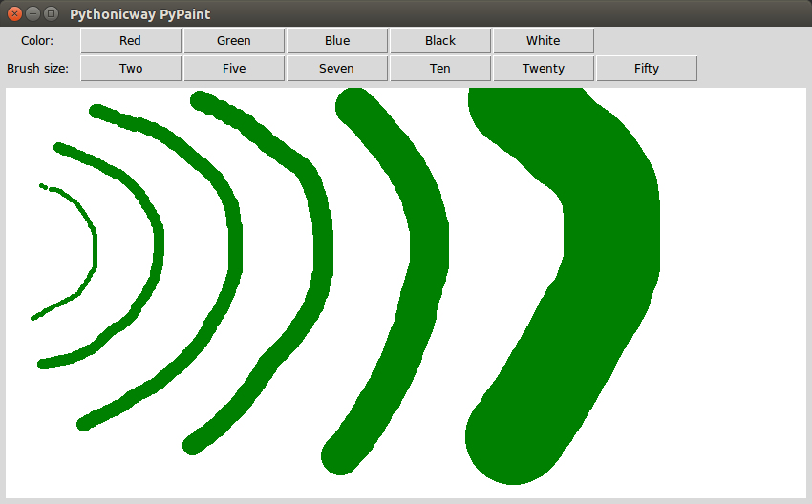
Task: Minimize the PyPaint window
Action: pyautogui.click(x=32, y=14)
